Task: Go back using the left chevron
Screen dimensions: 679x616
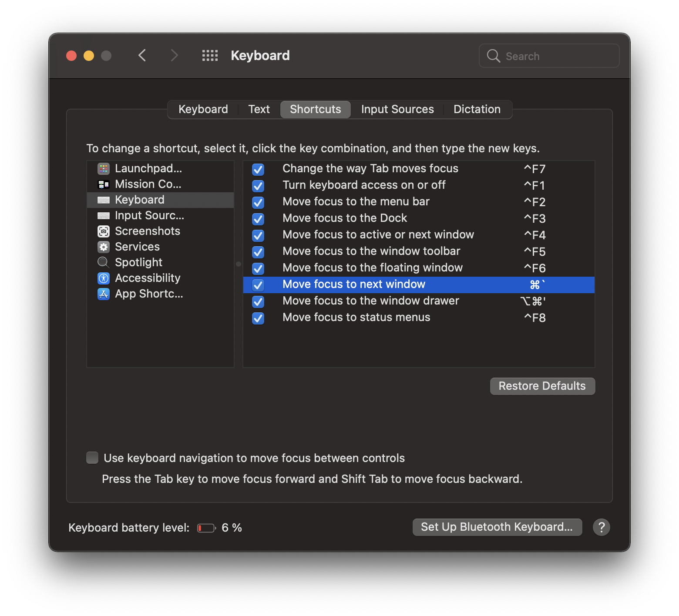Action: pyautogui.click(x=142, y=56)
